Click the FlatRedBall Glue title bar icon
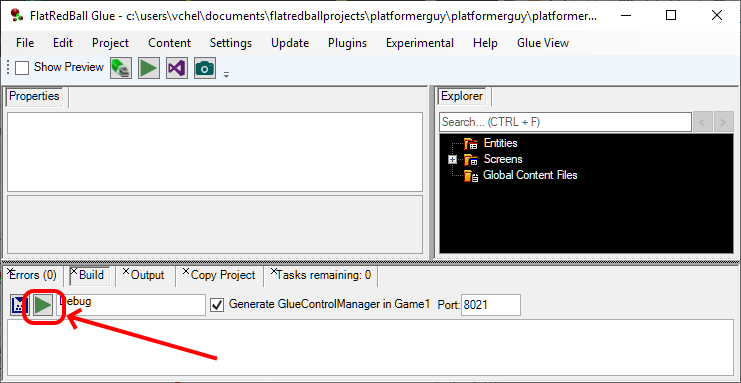The image size is (741, 383). point(17,16)
